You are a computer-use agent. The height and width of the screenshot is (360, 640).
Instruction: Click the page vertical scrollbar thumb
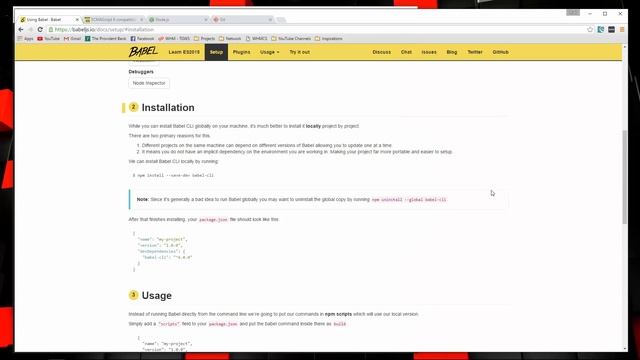[x=624, y=176]
